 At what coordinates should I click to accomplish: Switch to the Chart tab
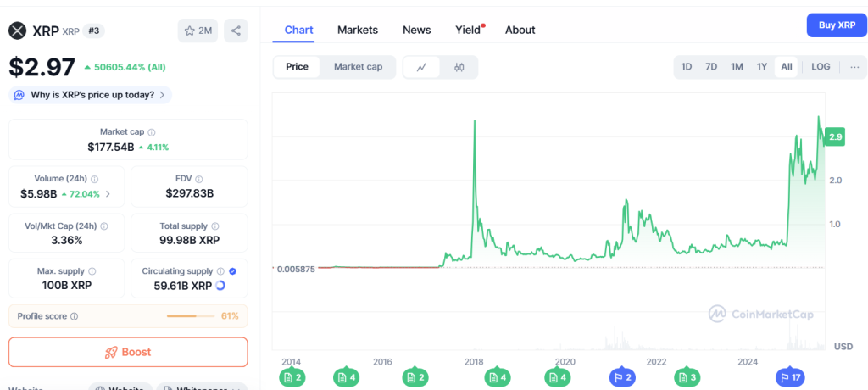point(299,30)
